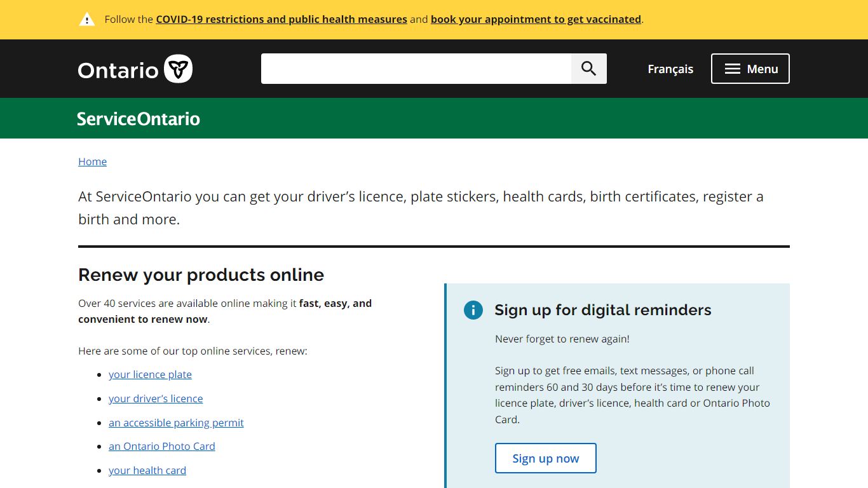
Task: Click the warning triangle alert icon
Action: tap(86, 19)
